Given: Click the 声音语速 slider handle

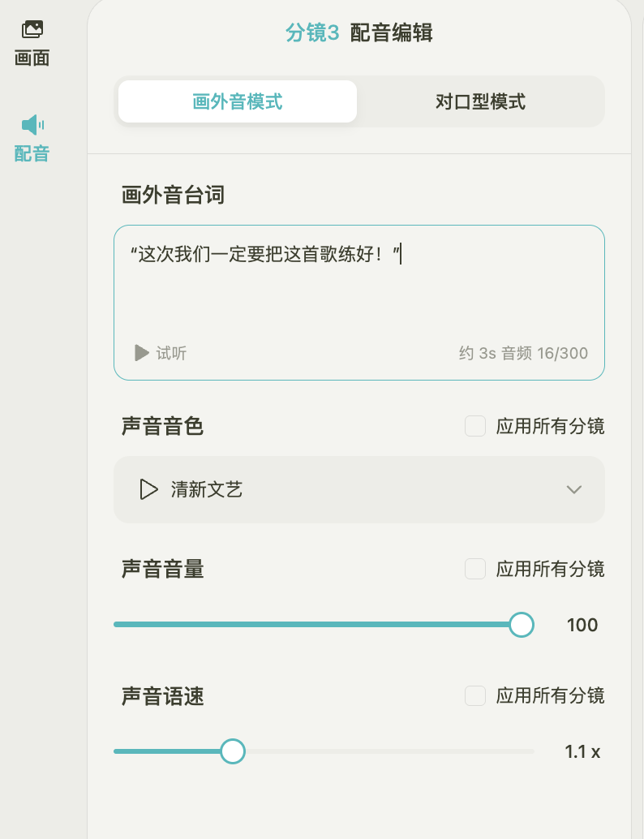Looking at the screenshot, I should [x=233, y=751].
